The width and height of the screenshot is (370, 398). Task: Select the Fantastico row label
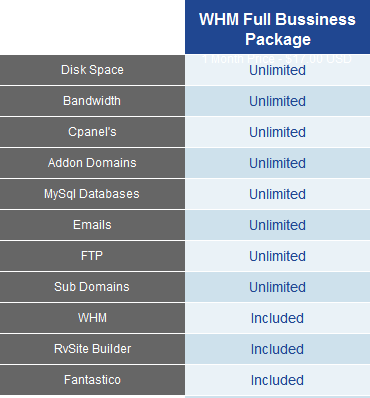[x=92, y=380]
